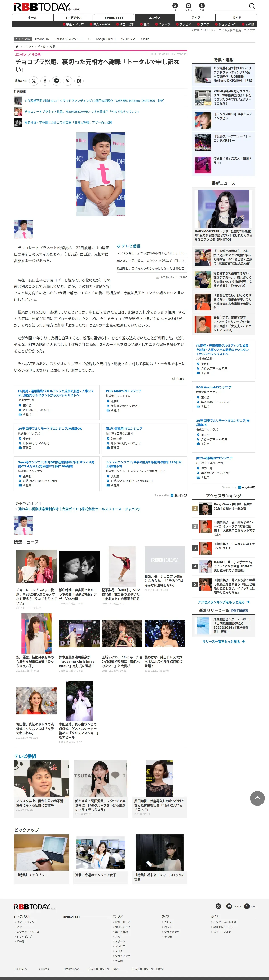Open XGIMI 4K projector feature in sidebar
269x980 pixels.
click(223, 98)
